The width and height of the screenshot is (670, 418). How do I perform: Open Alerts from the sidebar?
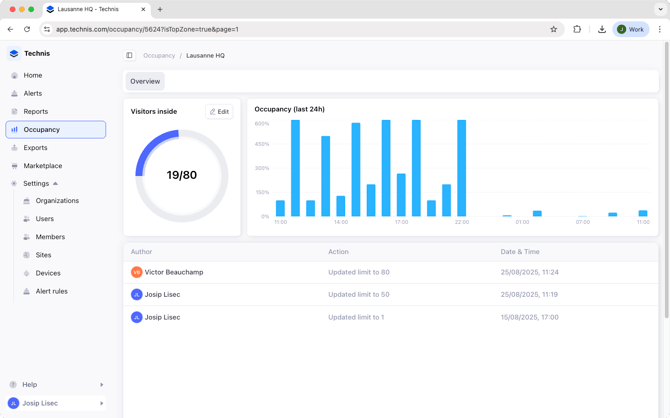(x=33, y=93)
